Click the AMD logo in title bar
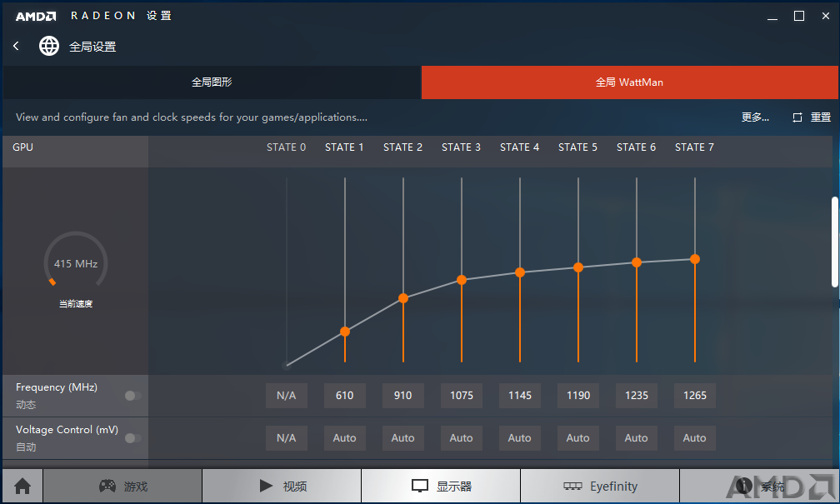Image resolution: width=840 pixels, height=504 pixels. pos(36,16)
